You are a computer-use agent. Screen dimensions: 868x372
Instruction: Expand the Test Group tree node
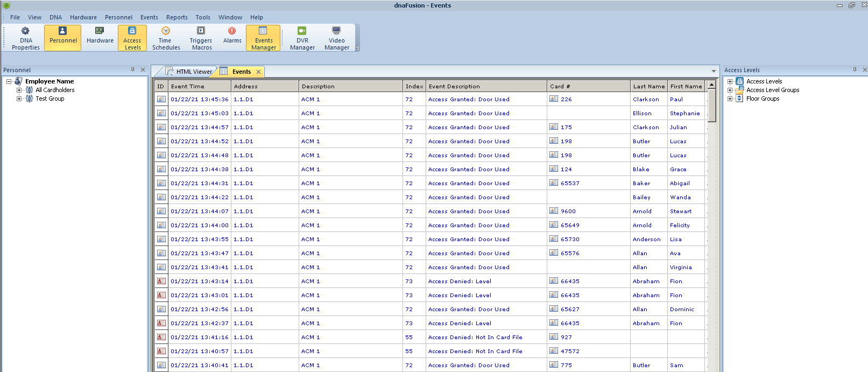(x=19, y=99)
